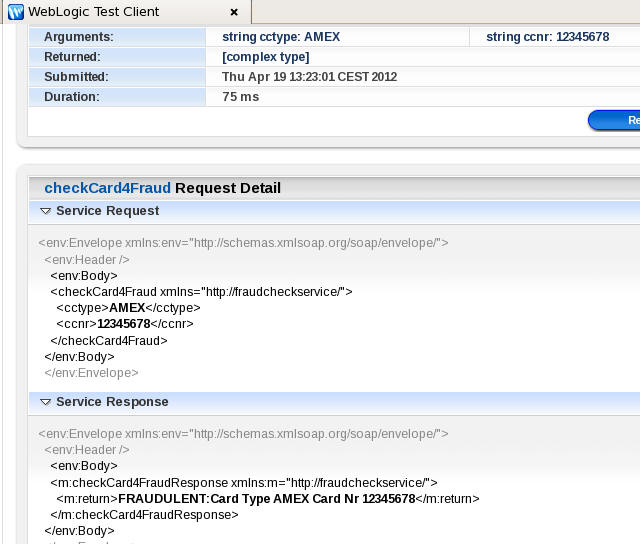This screenshot has width=640, height=544.
Task: Click 'string cctype: AMEX' argument
Action: coord(281,37)
